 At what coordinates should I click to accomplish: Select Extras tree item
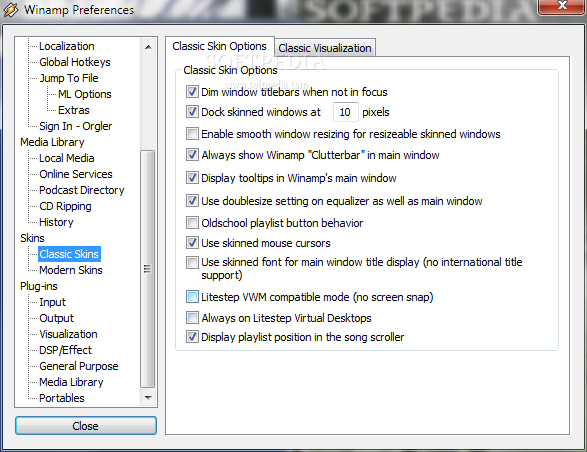(x=74, y=110)
